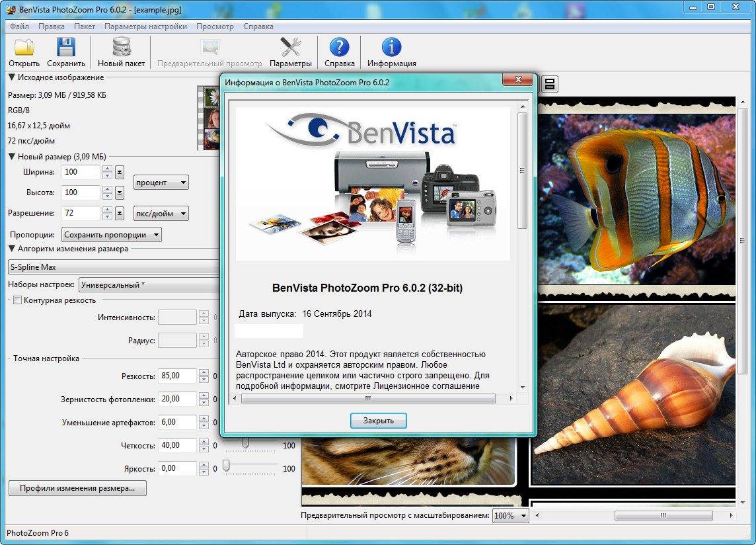756x545 pixels.
Task: Click the Уменьшение артефактов value field
Action: pos(178,423)
